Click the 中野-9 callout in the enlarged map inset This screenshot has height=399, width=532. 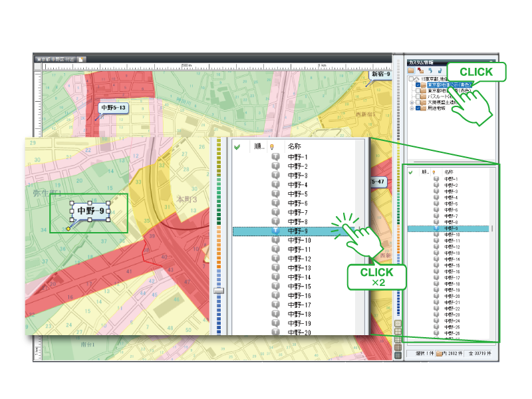90,211
